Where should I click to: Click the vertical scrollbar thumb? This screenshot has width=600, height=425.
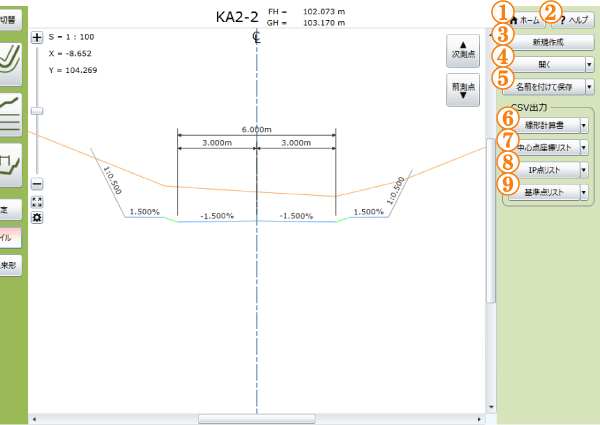coord(491,221)
